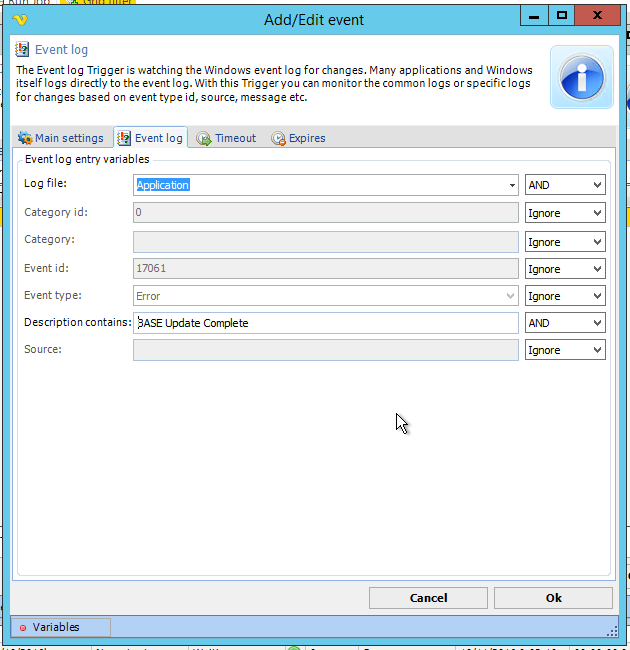
Task: Open the Expires tab
Action: (x=299, y=138)
